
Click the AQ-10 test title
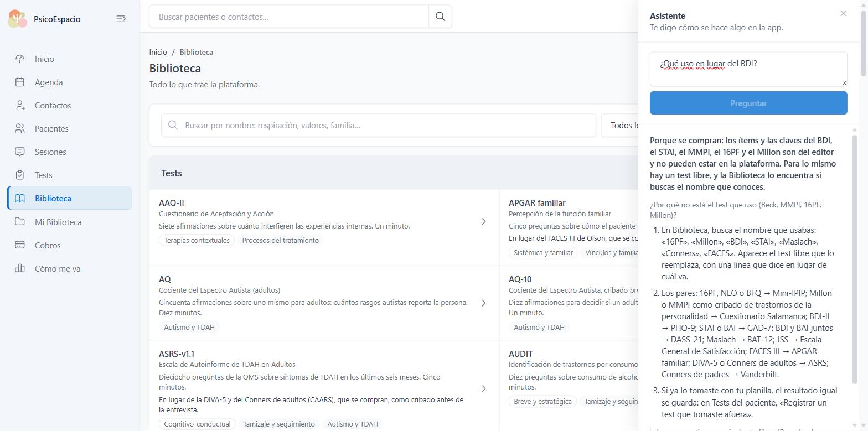tap(520, 279)
